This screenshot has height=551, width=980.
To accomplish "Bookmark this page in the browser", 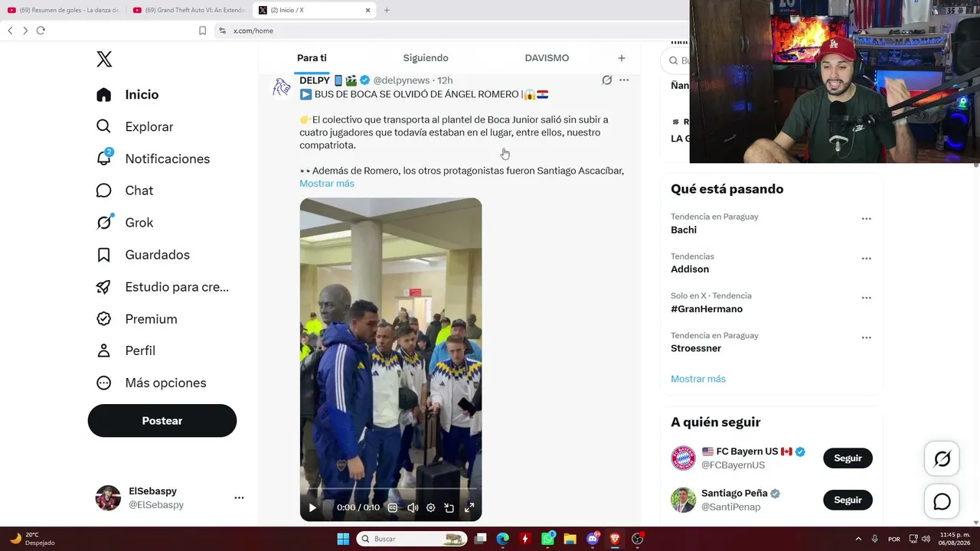I will (202, 31).
